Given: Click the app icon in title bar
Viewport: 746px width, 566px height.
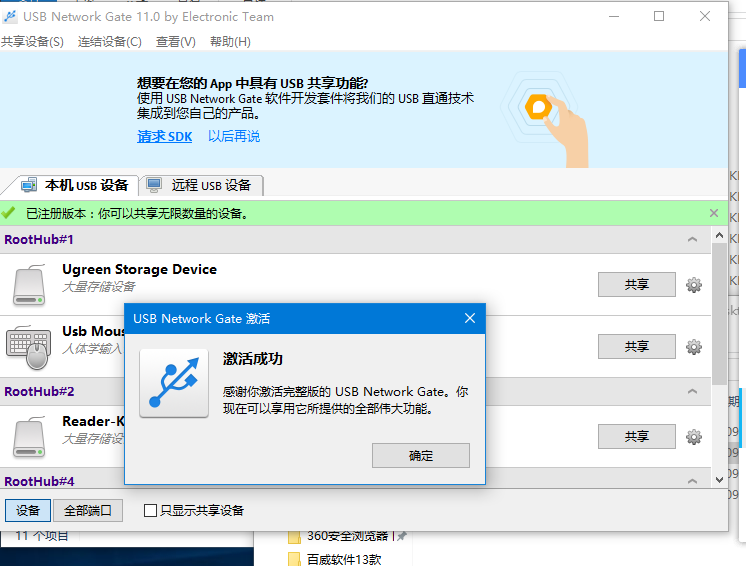Looking at the screenshot, I should click(x=10, y=17).
